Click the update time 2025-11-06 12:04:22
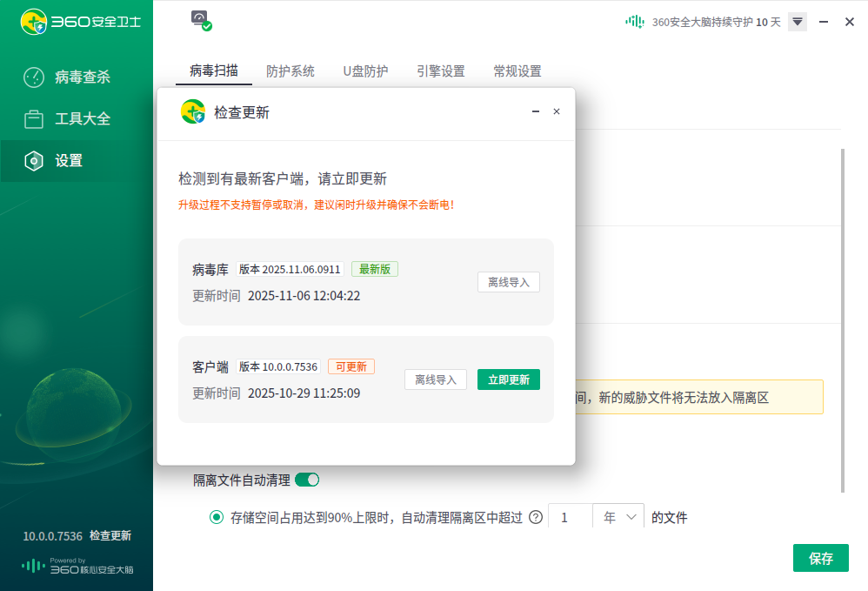This screenshot has width=868, height=591. point(304,296)
